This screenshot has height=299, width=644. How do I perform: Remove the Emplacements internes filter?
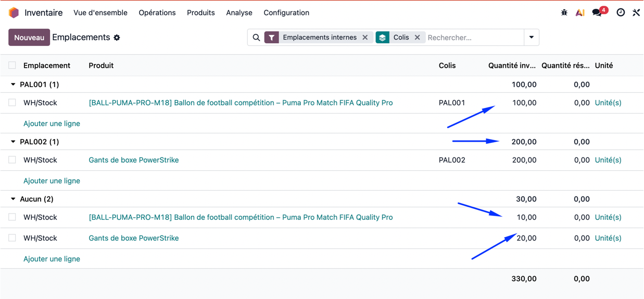click(x=365, y=38)
